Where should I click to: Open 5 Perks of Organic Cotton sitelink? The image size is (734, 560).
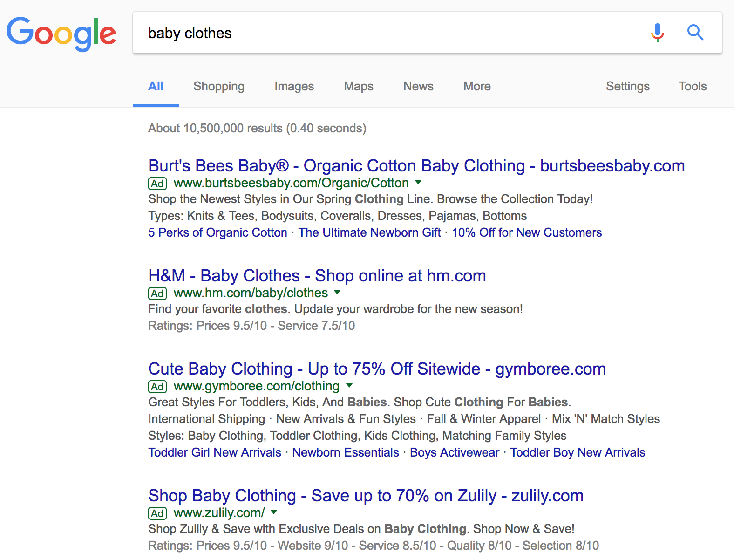click(x=217, y=232)
